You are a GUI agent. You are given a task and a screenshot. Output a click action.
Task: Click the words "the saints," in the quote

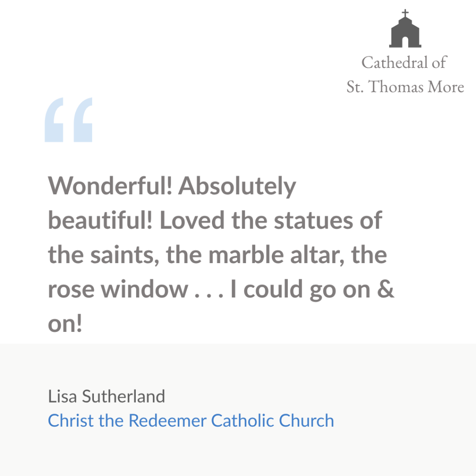(x=104, y=255)
